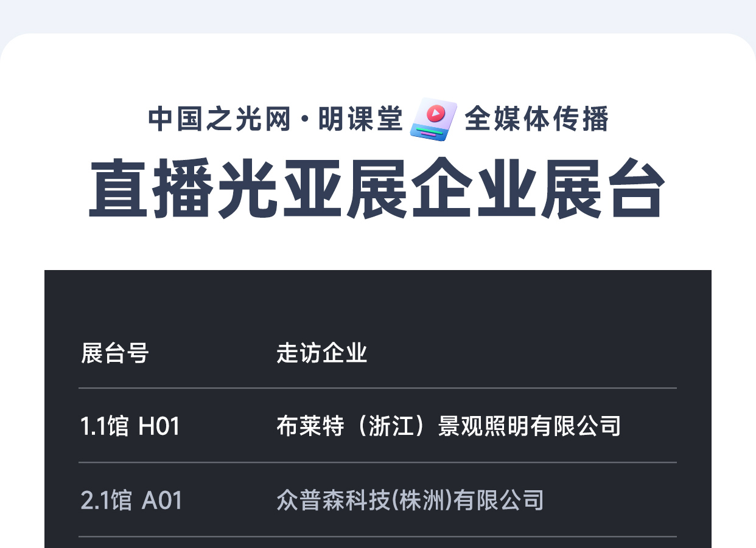Select booth code H01
Image resolution: width=756 pixels, height=548 pixels.
[x=159, y=426]
